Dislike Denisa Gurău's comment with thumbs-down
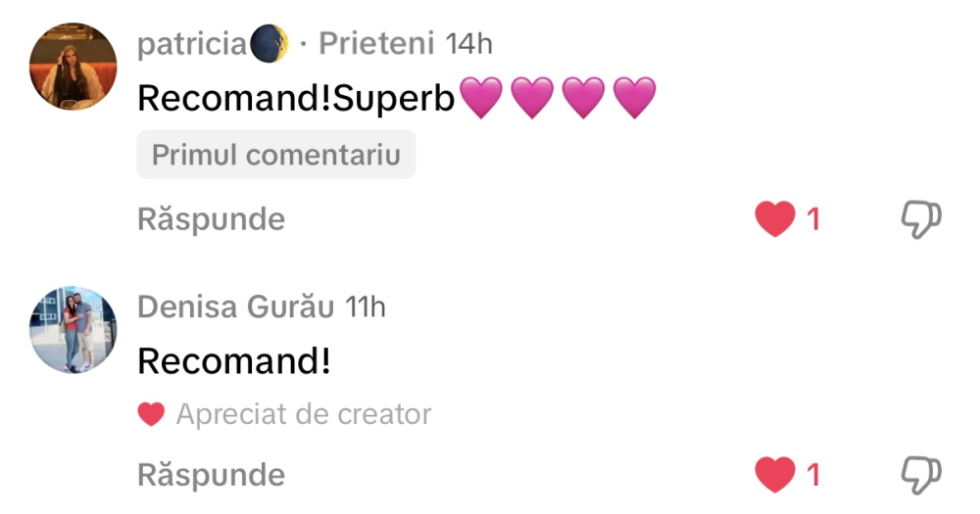Screen dimensions: 980x514 [x=921, y=475]
